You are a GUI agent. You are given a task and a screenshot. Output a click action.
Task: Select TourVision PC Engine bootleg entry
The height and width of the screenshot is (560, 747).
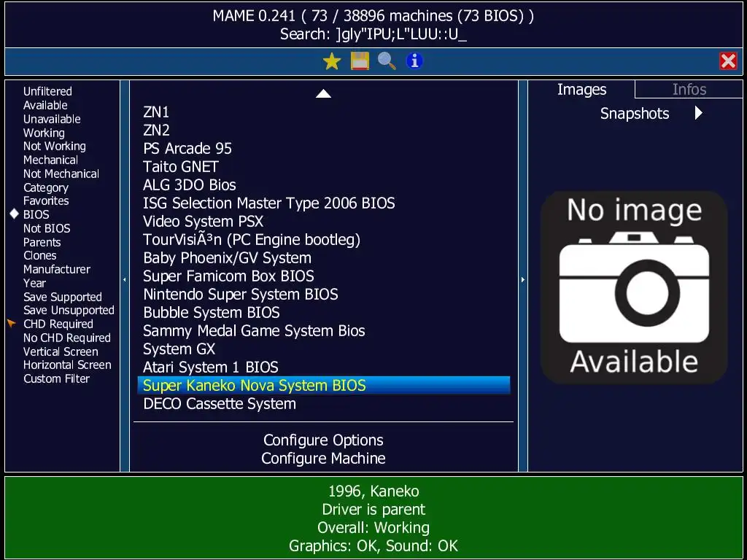(323, 239)
